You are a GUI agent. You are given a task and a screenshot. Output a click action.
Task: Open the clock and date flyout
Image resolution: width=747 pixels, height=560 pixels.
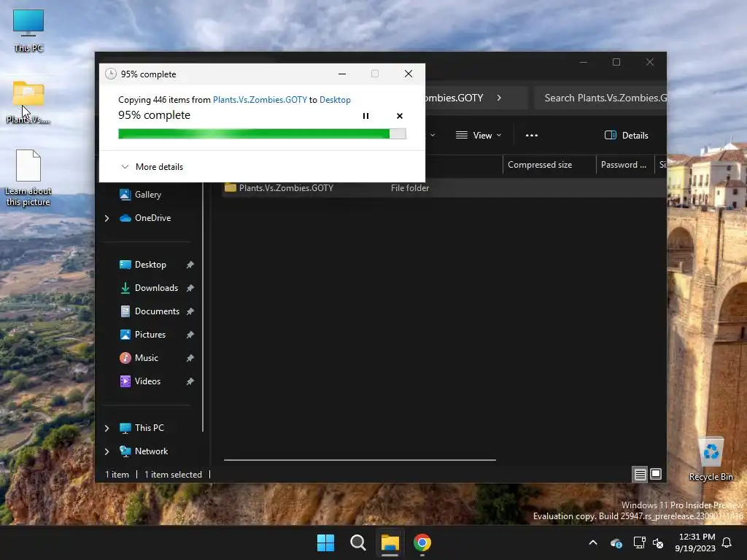[695, 542]
